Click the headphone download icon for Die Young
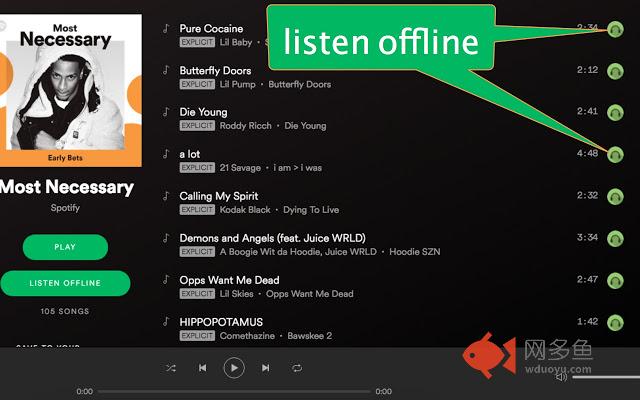The height and width of the screenshot is (400, 640). click(615, 113)
